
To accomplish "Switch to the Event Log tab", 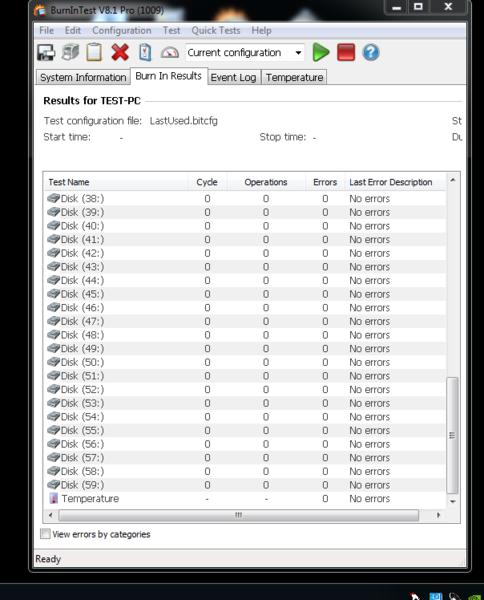I will coord(233,78).
